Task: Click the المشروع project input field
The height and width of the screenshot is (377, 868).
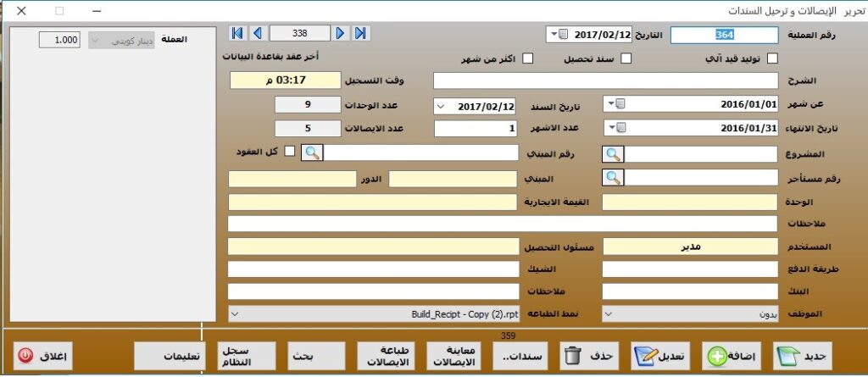Action: [x=701, y=154]
